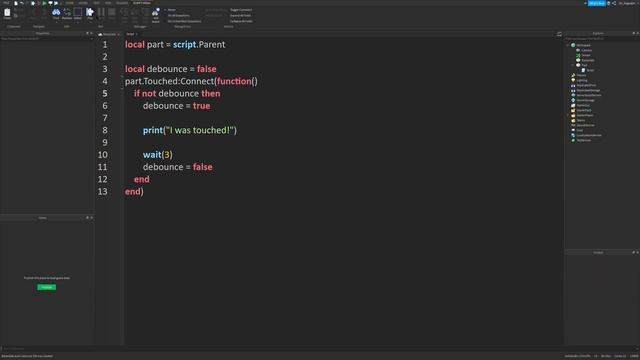The width and height of the screenshot is (640, 360).
Task: Select ReplicatedFirst in Explorer
Action: (586, 85)
